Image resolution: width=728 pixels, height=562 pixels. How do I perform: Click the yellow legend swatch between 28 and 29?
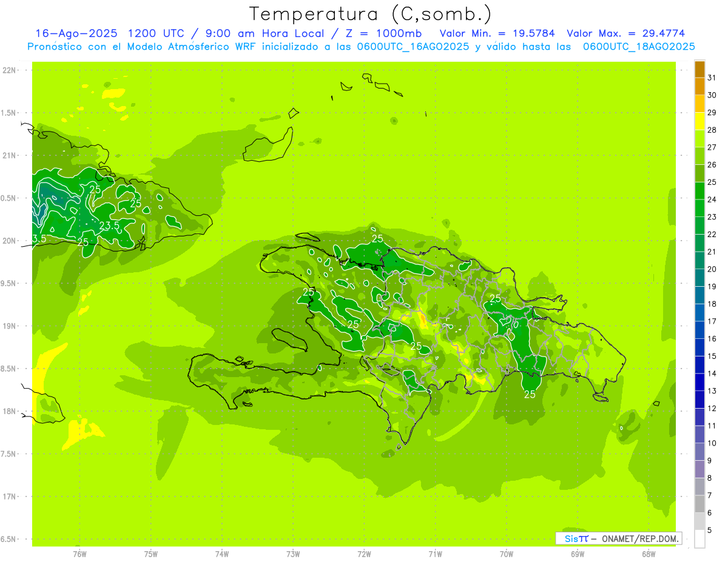point(699,121)
